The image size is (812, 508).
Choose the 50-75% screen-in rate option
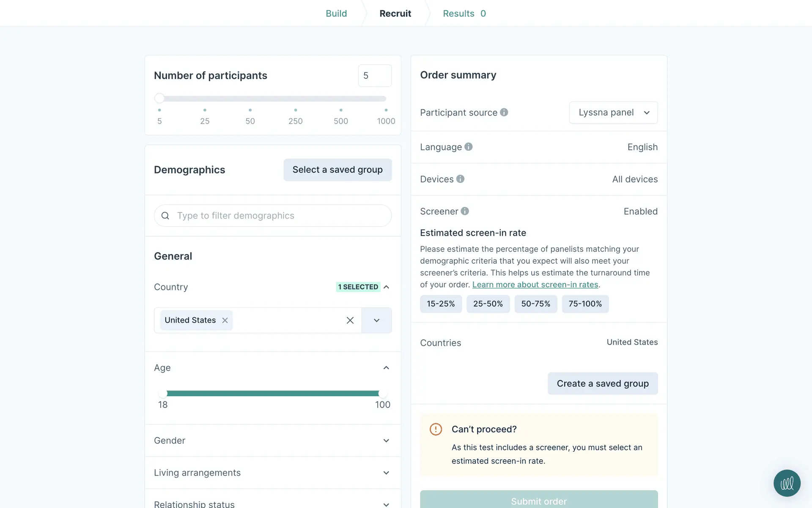click(535, 304)
